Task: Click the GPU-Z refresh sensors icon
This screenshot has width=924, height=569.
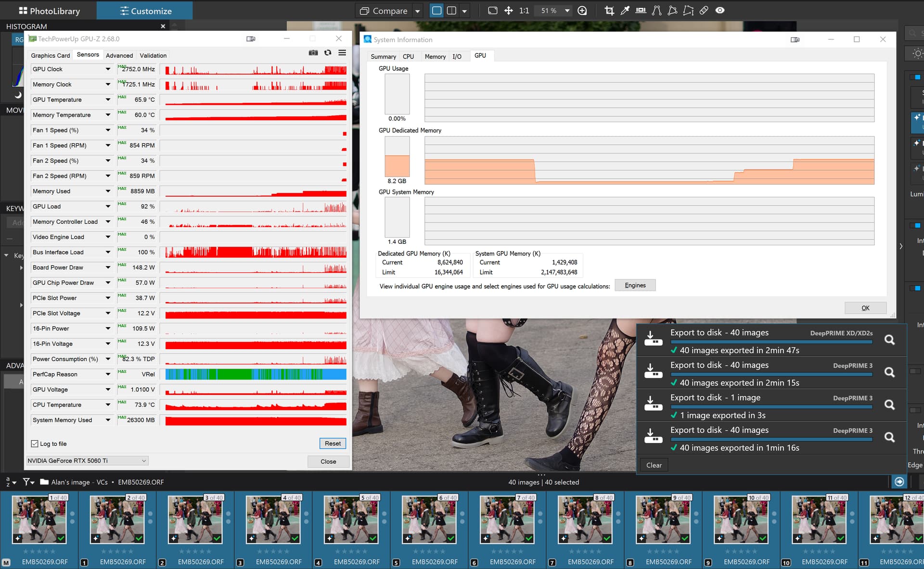Action: point(328,53)
